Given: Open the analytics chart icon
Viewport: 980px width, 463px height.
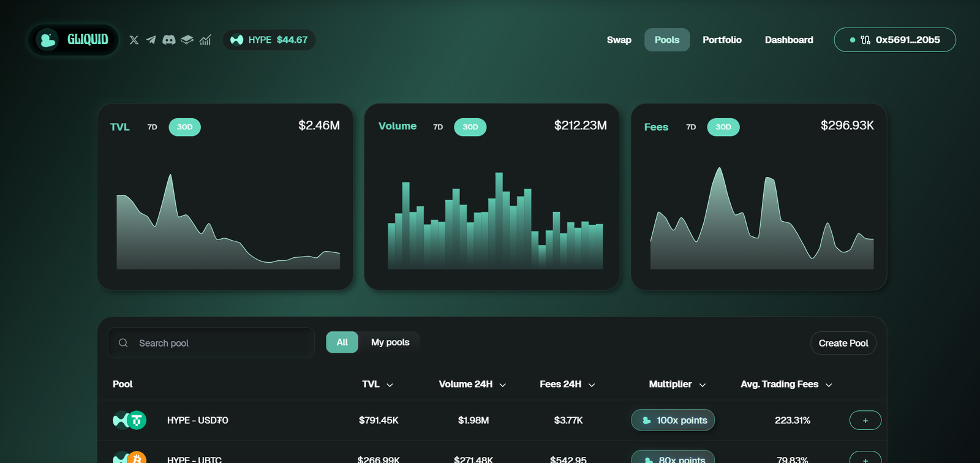Looking at the screenshot, I should point(205,40).
